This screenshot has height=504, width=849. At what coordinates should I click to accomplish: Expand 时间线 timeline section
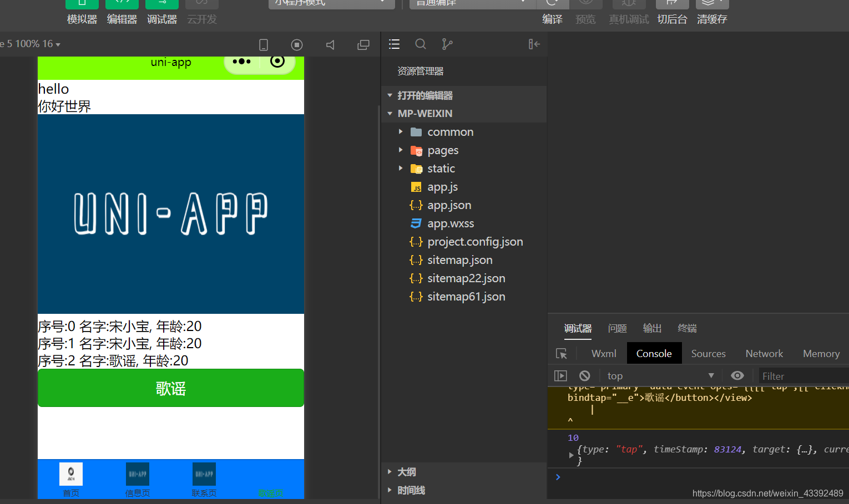point(464,490)
